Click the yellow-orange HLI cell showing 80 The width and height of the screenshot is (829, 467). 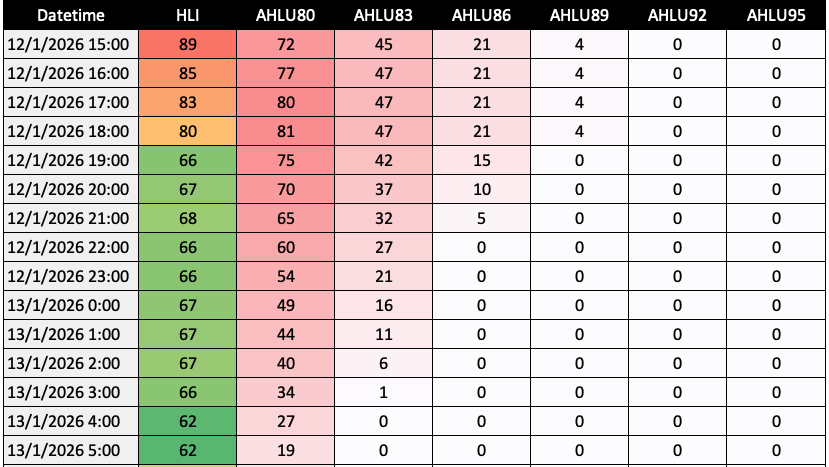(x=188, y=131)
